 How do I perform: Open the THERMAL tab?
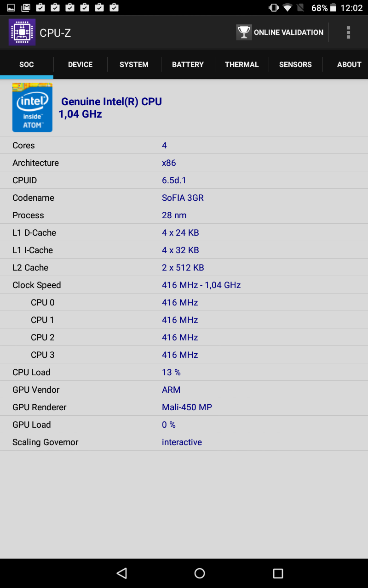click(x=241, y=64)
